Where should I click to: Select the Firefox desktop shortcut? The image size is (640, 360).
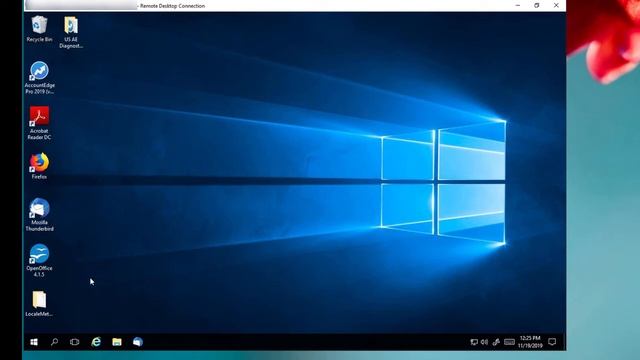[39, 166]
